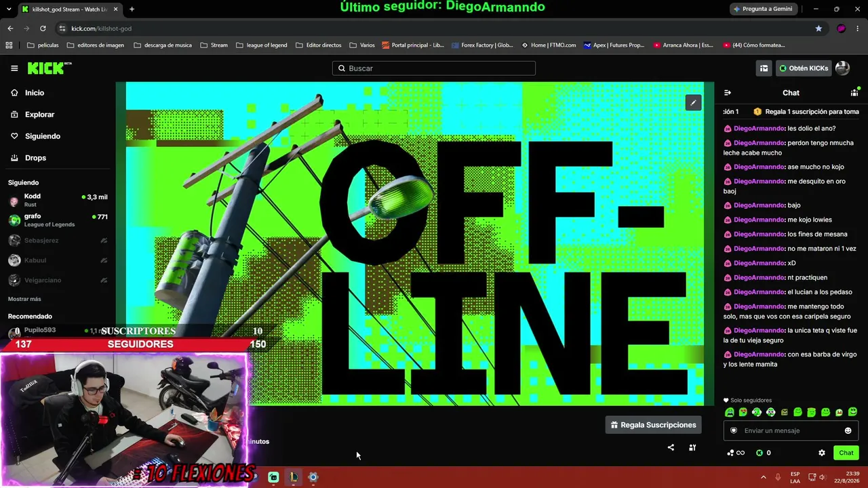Click the channel points infinity icon

coord(736,453)
